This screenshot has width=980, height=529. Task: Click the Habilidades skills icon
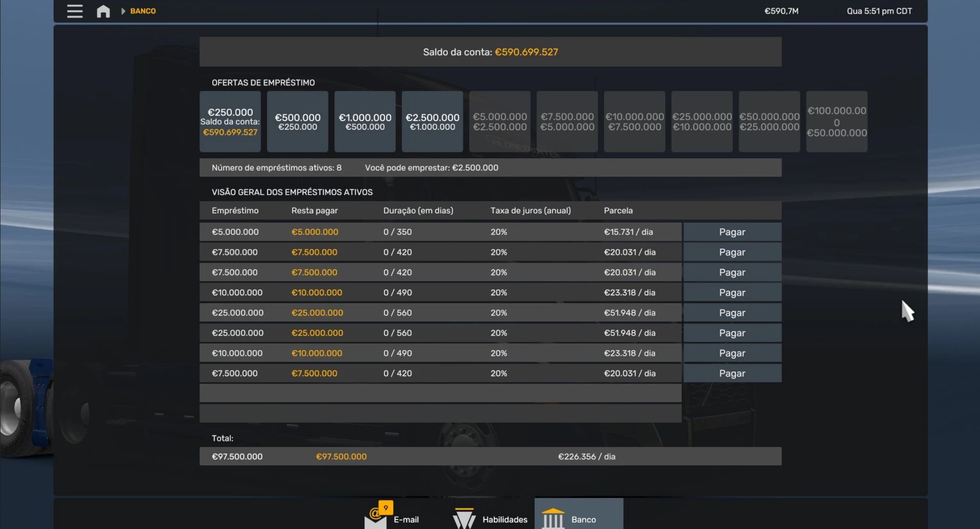pyautogui.click(x=464, y=519)
